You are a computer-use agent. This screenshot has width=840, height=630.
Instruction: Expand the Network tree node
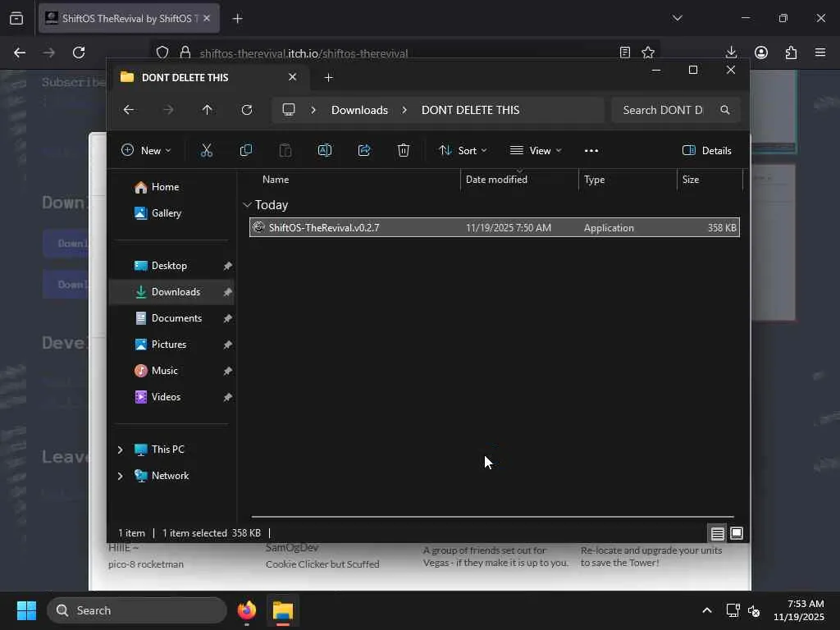(x=120, y=476)
